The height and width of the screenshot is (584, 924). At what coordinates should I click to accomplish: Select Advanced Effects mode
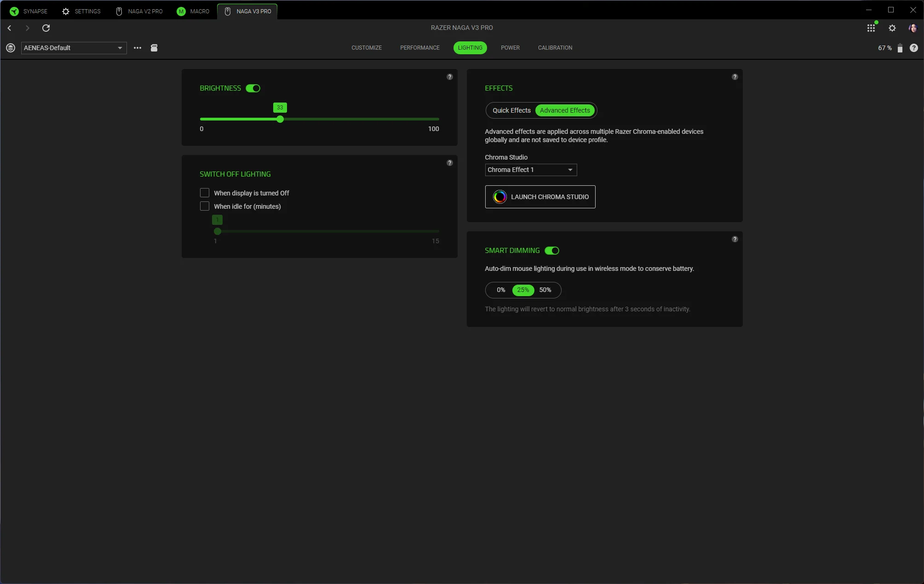click(x=565, y=110)
